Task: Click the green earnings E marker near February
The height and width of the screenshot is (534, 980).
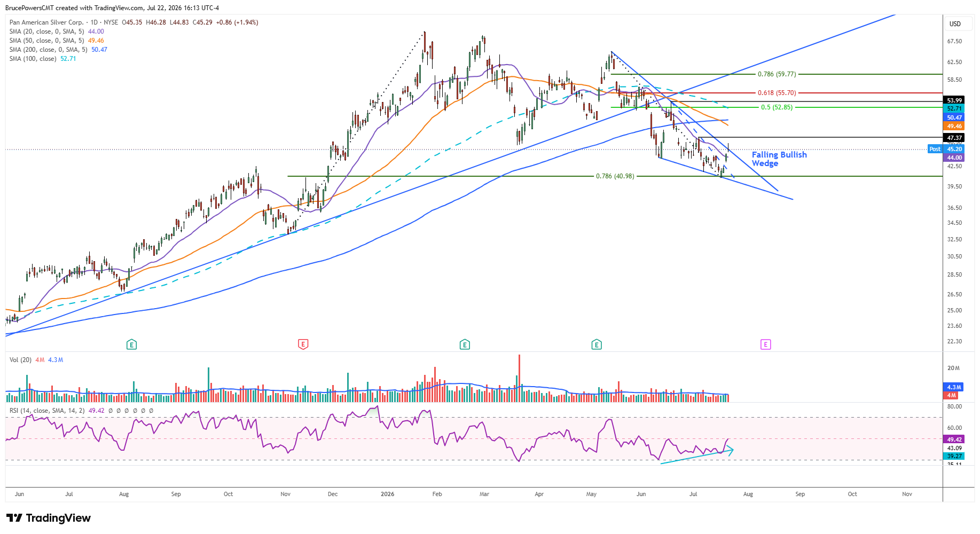Action: point(465,344)
